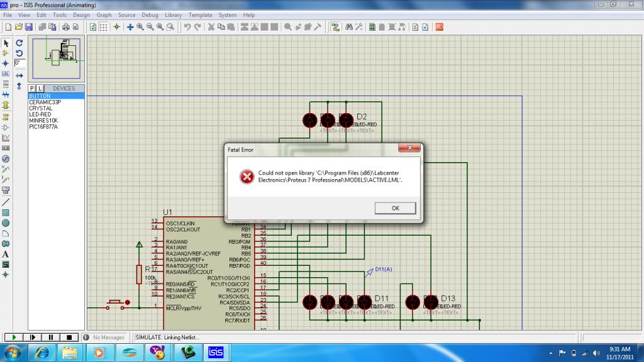Click the Step simulation button
This screenshot has width=644, height=362.
pos(32,337)
